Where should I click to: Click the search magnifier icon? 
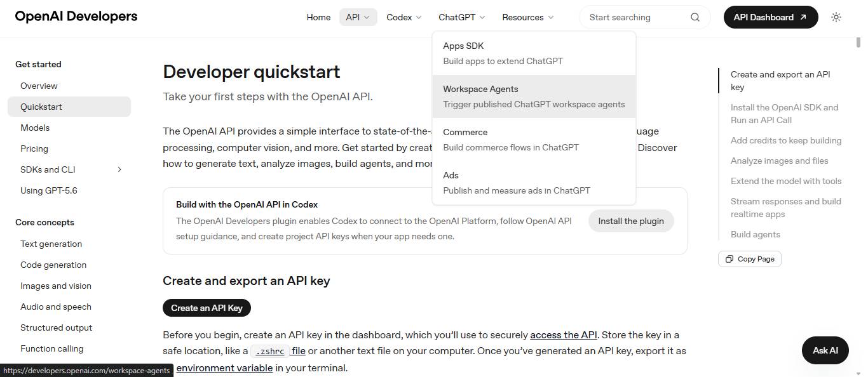pos(695,17)
